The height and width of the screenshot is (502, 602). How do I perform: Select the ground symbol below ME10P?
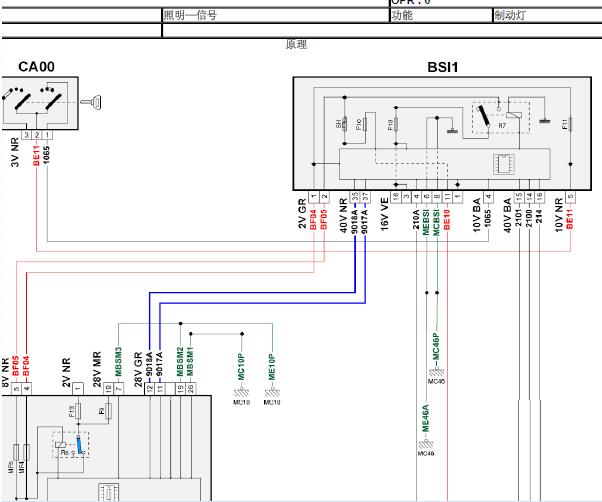point(272,393)
